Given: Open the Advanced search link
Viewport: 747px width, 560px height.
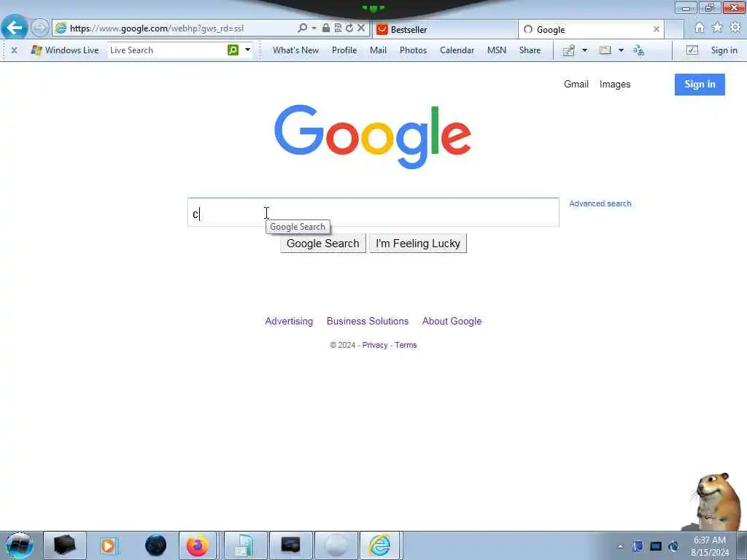Looking at the screenshot, I should pyautogui.click(x=600, y=203).
